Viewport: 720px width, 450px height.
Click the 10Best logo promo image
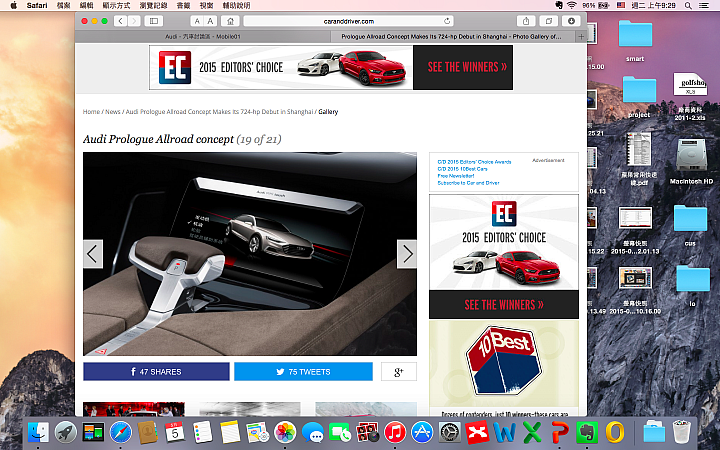click(504, 361)
